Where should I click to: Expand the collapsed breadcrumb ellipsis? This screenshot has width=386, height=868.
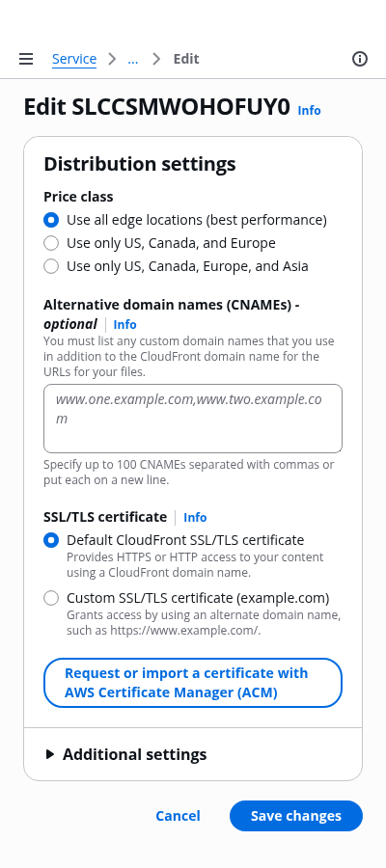tap(133, 59)
